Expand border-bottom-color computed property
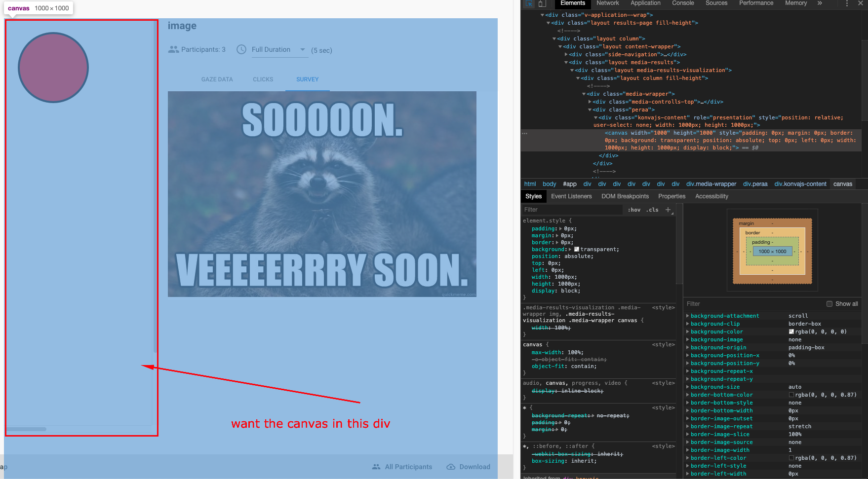The height and width of the screenshot is (479, 868). 688,395
